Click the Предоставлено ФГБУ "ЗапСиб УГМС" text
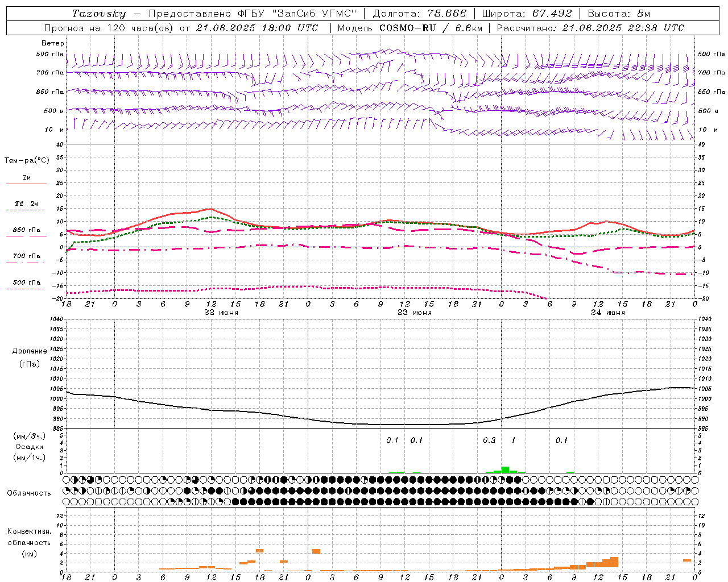Image resolution: width=728 pixels, height=582 pixels. [253, 14]
